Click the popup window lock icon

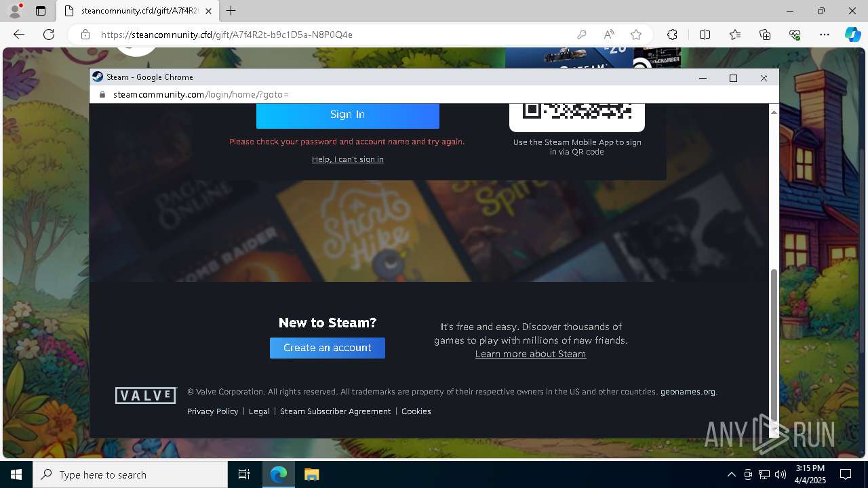pyautogui.click(x=102, y=95)
